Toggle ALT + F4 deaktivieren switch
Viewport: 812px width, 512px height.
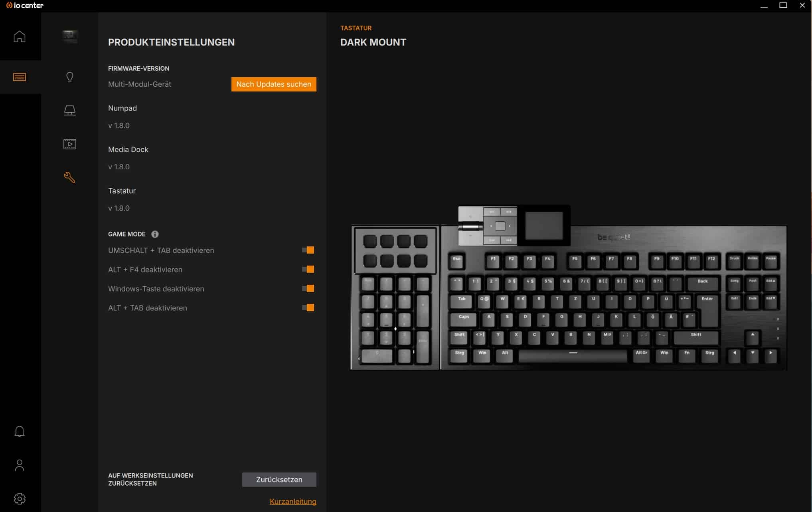point(308,270)
